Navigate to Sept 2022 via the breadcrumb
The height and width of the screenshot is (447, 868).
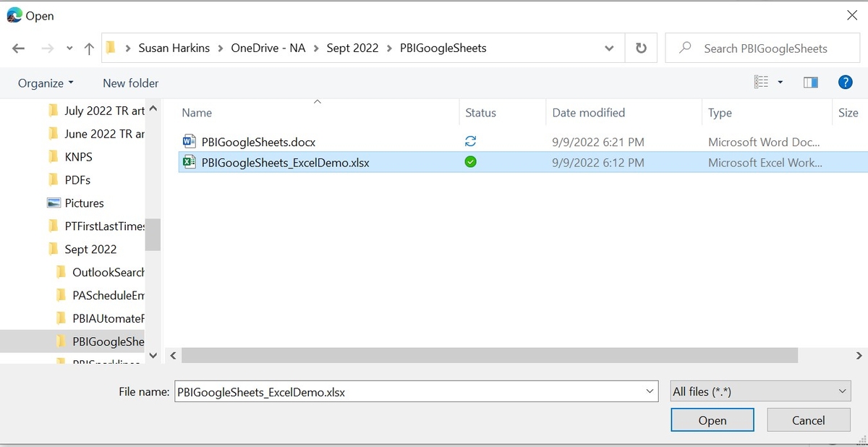click(x=352, y=48)
